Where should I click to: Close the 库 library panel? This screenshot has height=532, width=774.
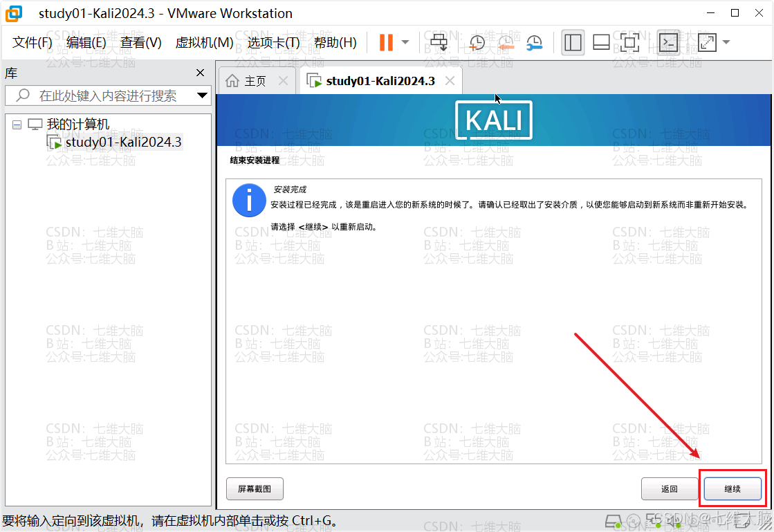tap(200, 73)
